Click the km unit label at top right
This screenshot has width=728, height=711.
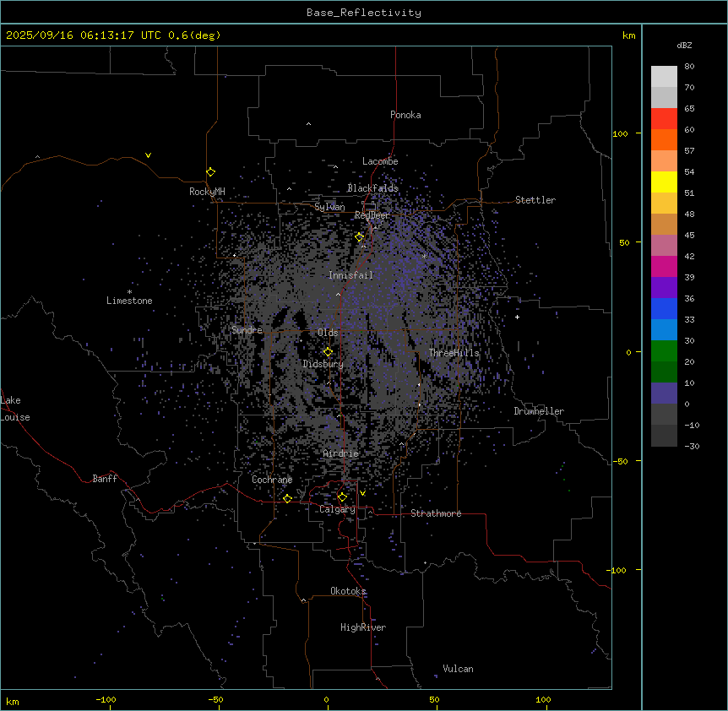click(628, 35)
